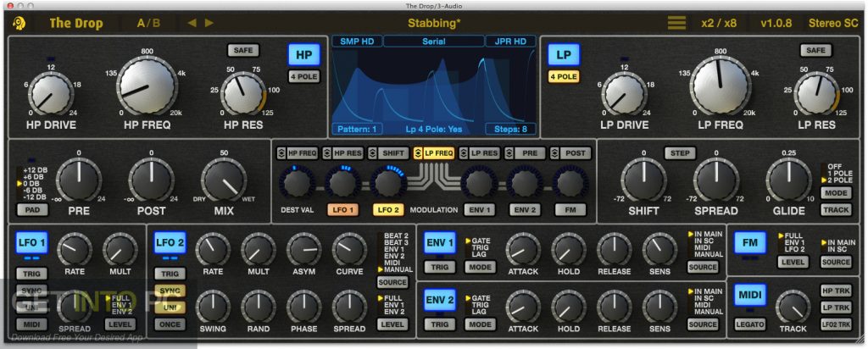Screen dimensions: 868x349
Task: Click PRE modulation stepper arrows
Action: coord(509,153)
